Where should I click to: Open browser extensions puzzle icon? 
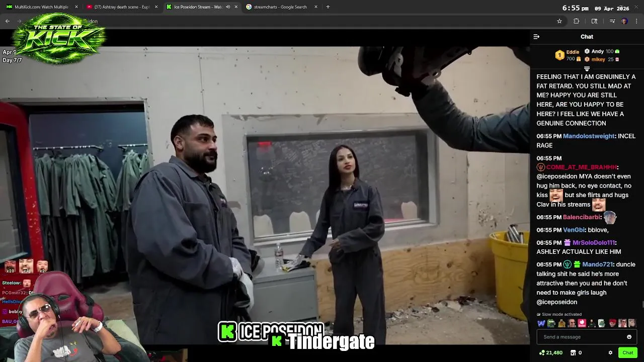[577, 21]
